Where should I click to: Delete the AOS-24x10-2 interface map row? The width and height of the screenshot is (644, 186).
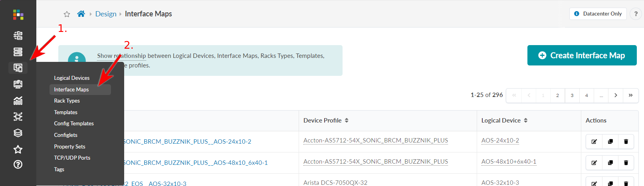point(626,142)
